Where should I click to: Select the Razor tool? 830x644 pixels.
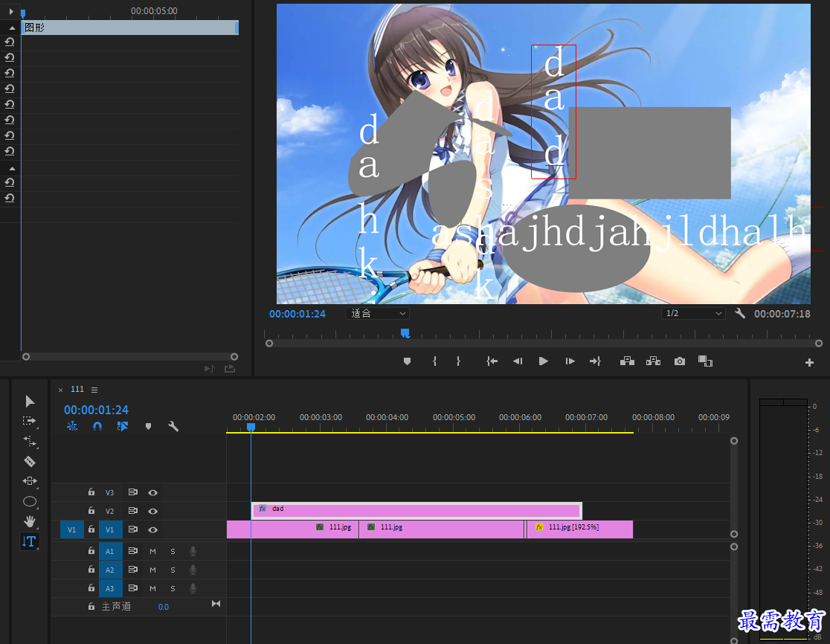pyautogui.click(x=30, y=462)
